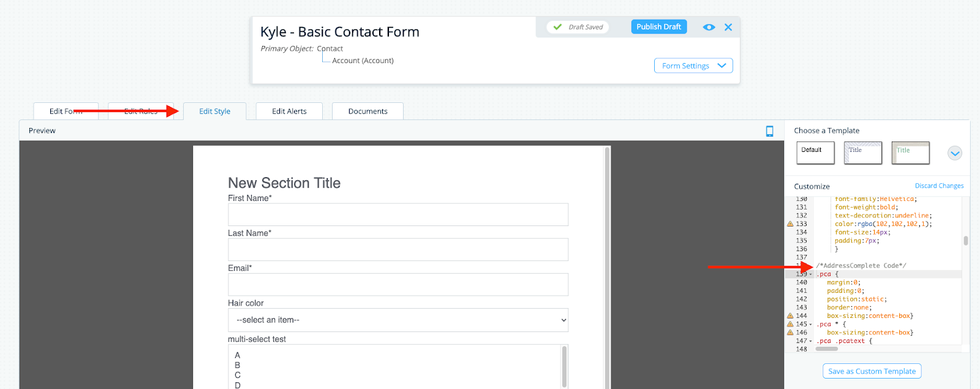
Task: Click the Draft Saved checkmark icon
Action: (x=557, y=27)
